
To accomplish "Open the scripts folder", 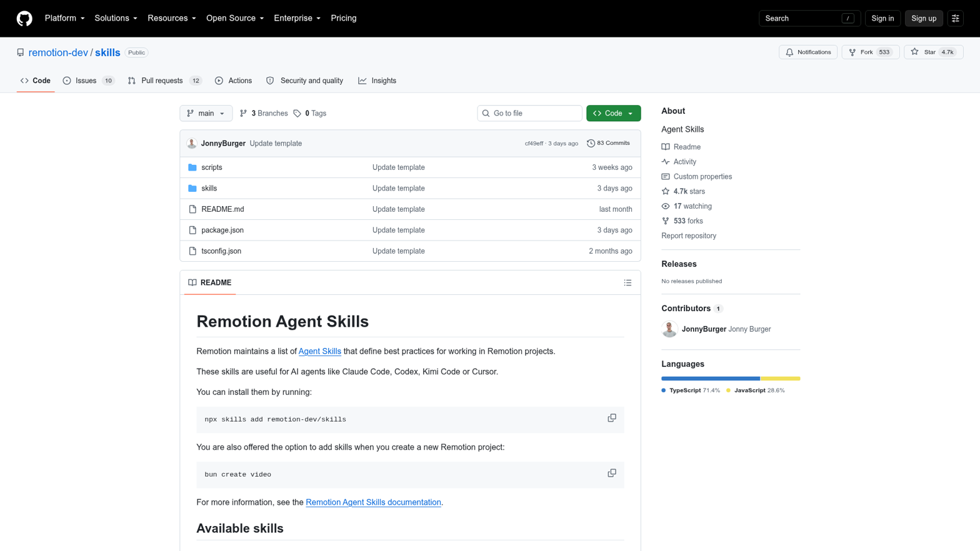I will [212, 167].
